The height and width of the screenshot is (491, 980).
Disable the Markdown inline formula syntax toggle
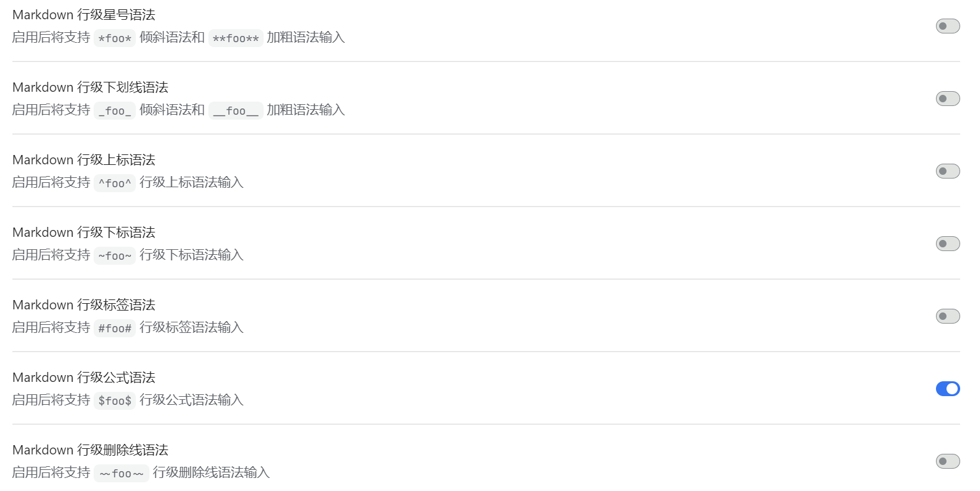click(x=947, y=389)
